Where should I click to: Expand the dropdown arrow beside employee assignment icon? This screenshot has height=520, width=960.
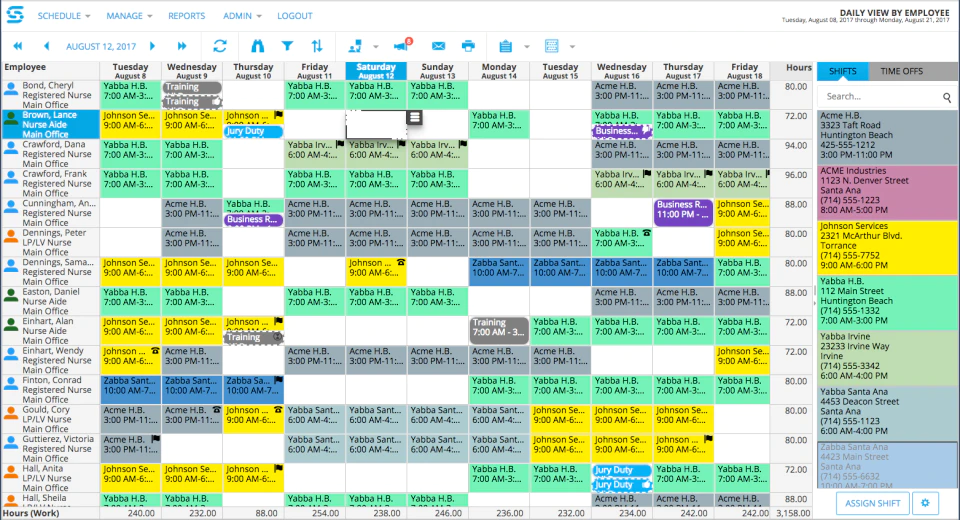pyautogui.click(x=376, y=47)
